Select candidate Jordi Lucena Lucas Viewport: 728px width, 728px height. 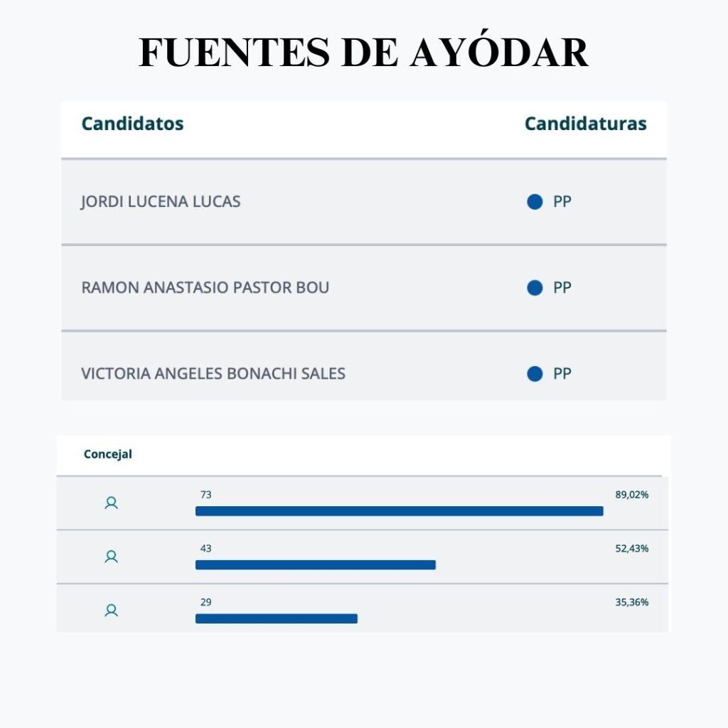point(161,202)
